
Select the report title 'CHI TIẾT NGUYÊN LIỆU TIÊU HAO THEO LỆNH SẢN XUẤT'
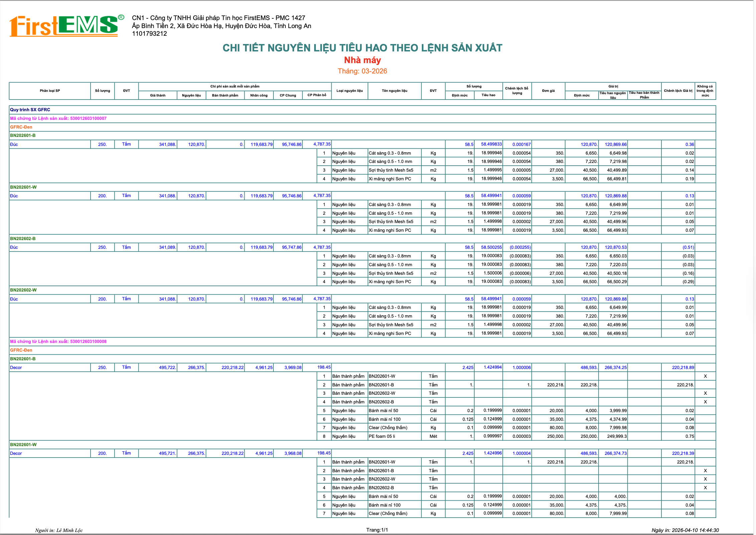click(362, 48)
